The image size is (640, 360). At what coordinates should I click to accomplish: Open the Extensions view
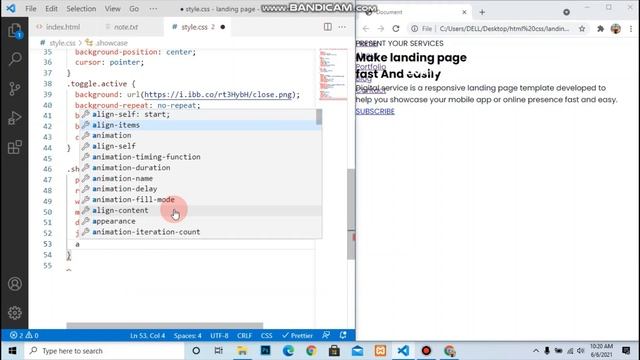(15, 147)
